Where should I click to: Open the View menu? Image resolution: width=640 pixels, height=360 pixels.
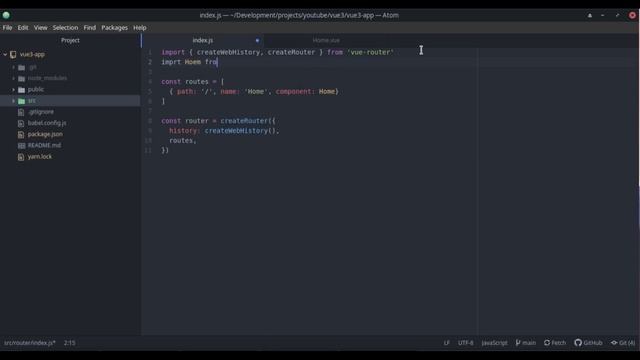pyautogui.click(x=40, y=28)
